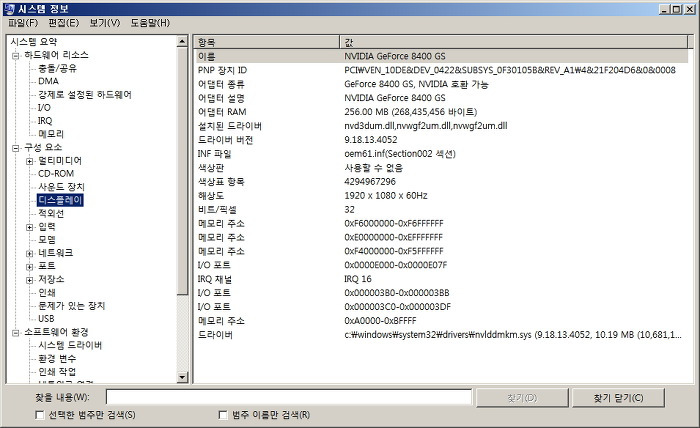Screen dimensions: 700x428
Task: Select 문제가 있는 장치 item
Action: tap(71, 306)
